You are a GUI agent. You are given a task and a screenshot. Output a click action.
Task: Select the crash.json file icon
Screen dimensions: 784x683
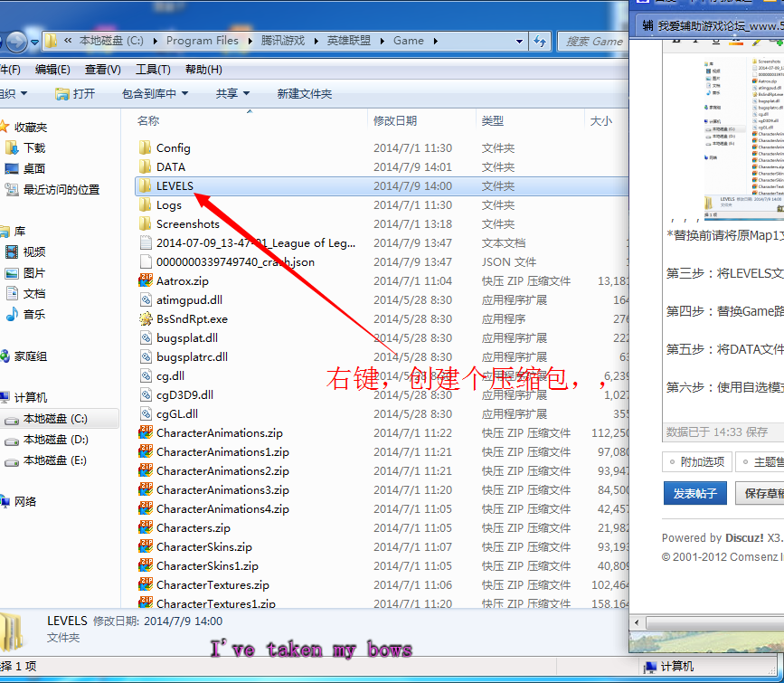(146, 261)
